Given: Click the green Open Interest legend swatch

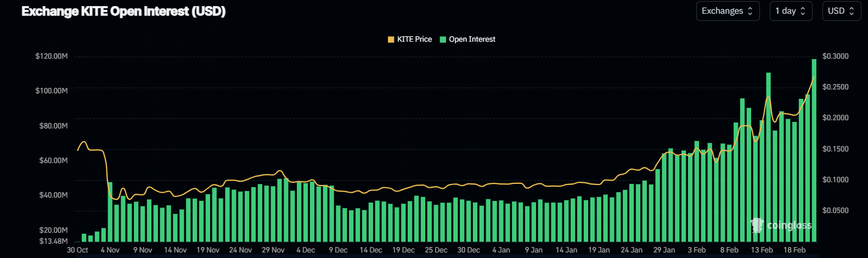Looking at the screenshot, I should coord(443,40).
